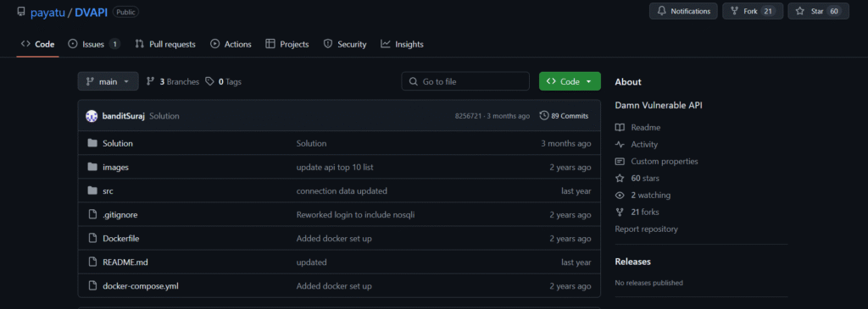
Task: Open the Code tab
Action: [x=37, y=44]
